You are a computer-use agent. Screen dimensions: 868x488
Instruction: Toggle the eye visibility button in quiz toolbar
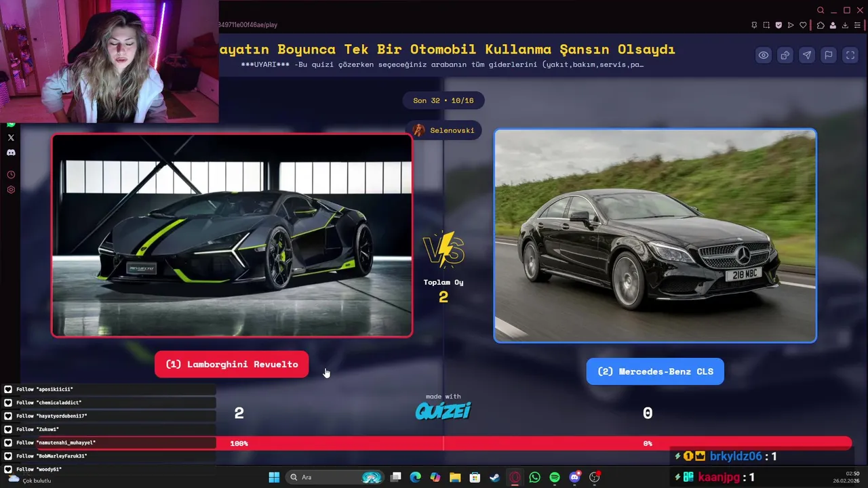coord(764,56)
